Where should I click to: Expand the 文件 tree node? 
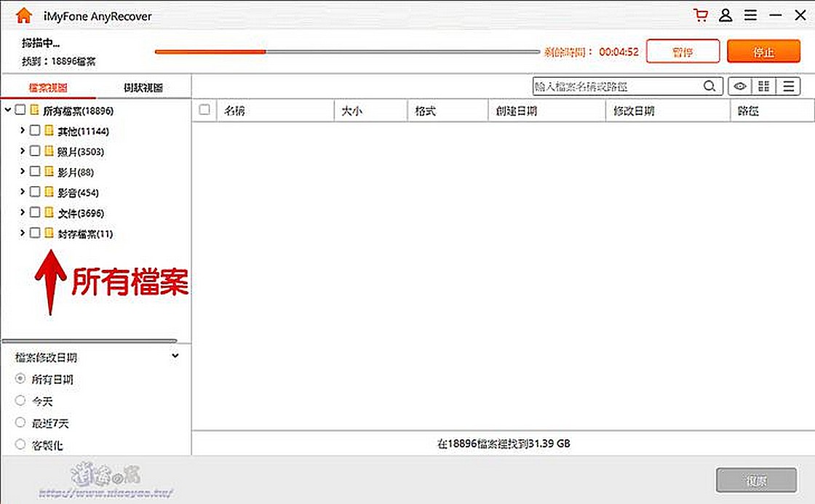[x=23, y=212]
